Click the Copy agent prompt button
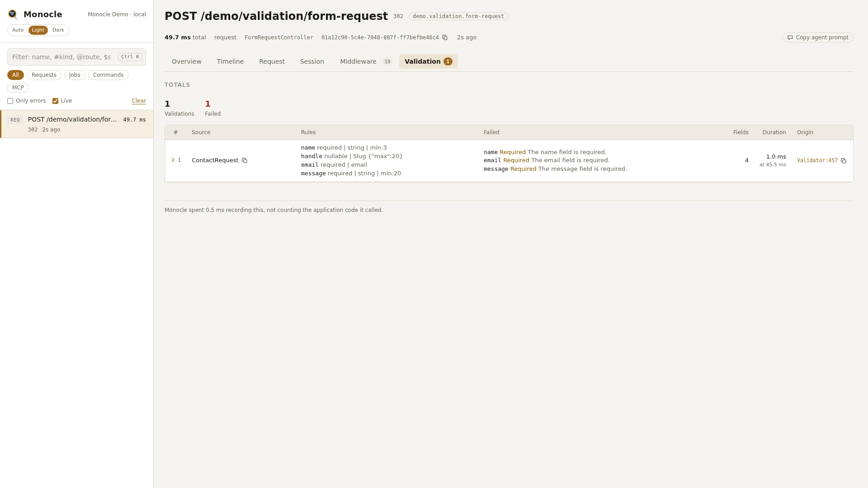This screenshot has width=868, height=488. [817, 38]
